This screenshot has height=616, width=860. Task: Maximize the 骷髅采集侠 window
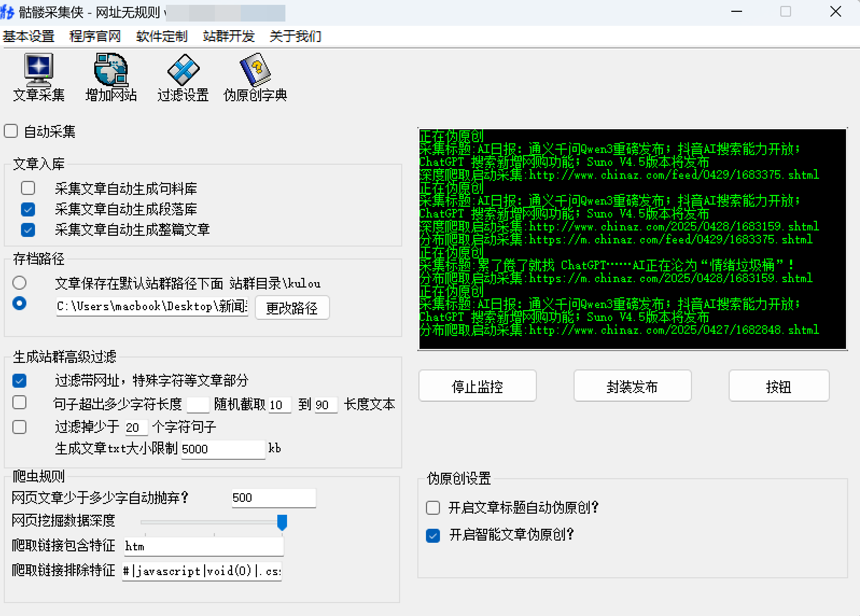click(786, 12)
